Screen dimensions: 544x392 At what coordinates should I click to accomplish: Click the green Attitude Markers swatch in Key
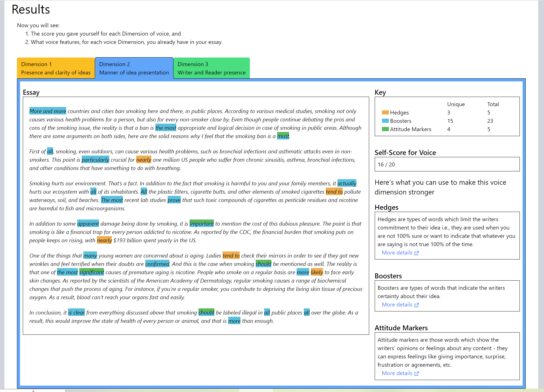tap(385, 129)
